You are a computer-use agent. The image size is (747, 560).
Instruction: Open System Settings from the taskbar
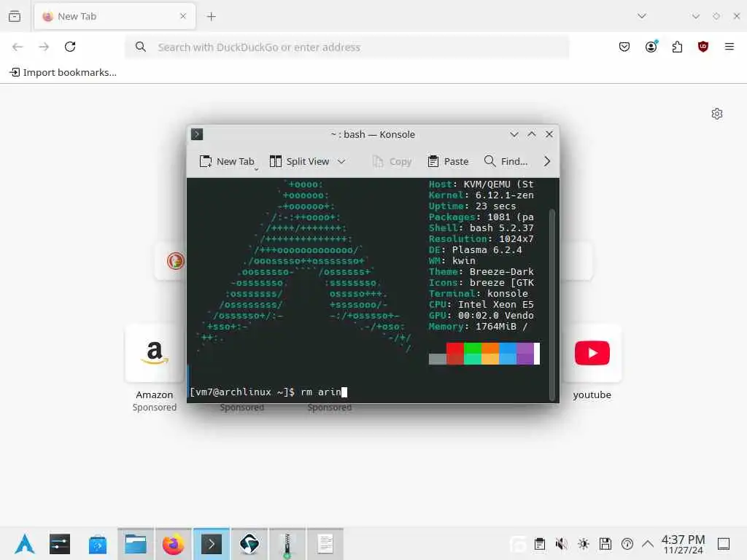coord(60,544)
